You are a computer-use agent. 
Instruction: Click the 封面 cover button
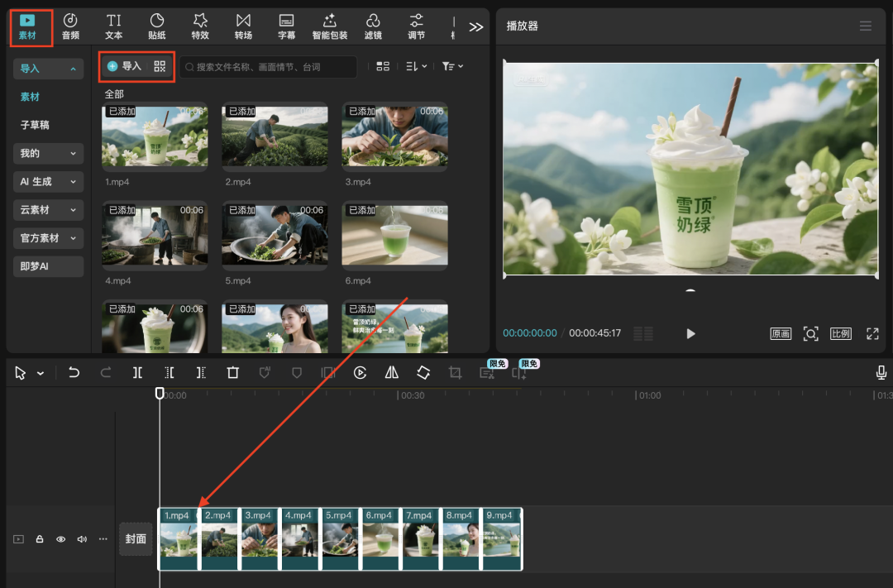point(136,539)
